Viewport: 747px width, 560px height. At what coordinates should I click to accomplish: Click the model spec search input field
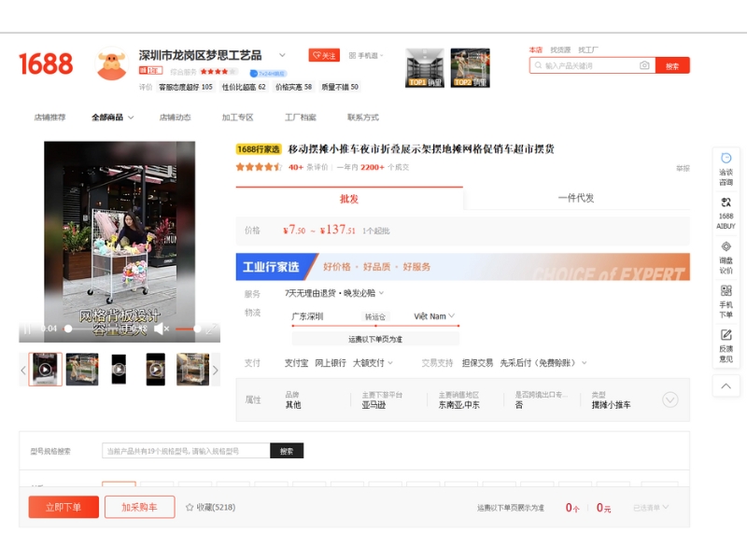[186, 451]
